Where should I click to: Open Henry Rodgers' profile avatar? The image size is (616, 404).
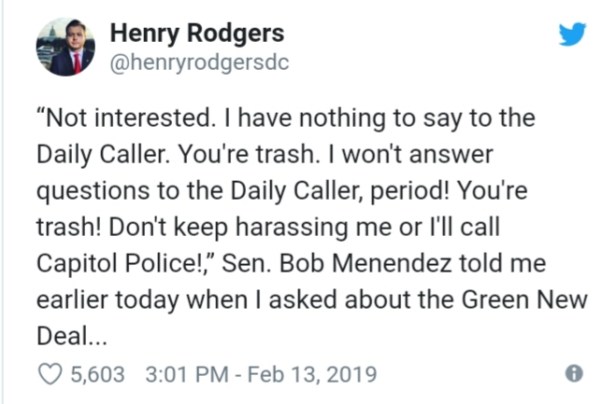pos(65,46)
